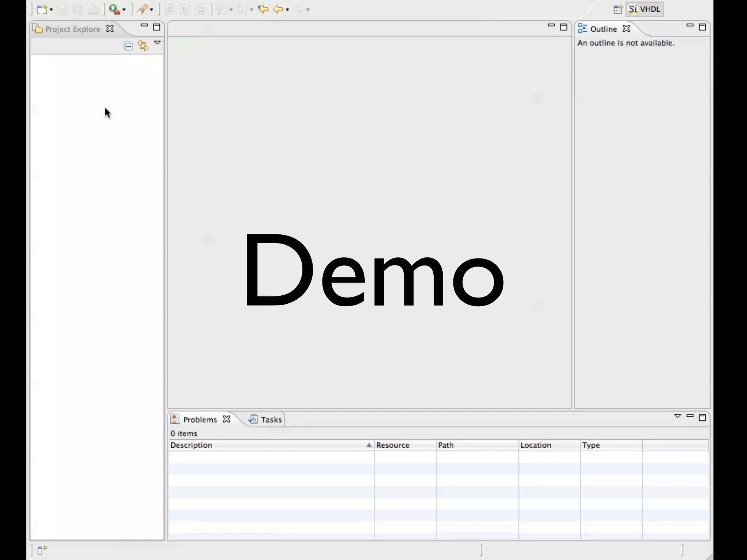Minimize the Outline panel
This screenshot has width=747, height=560.
pos(690,26)
